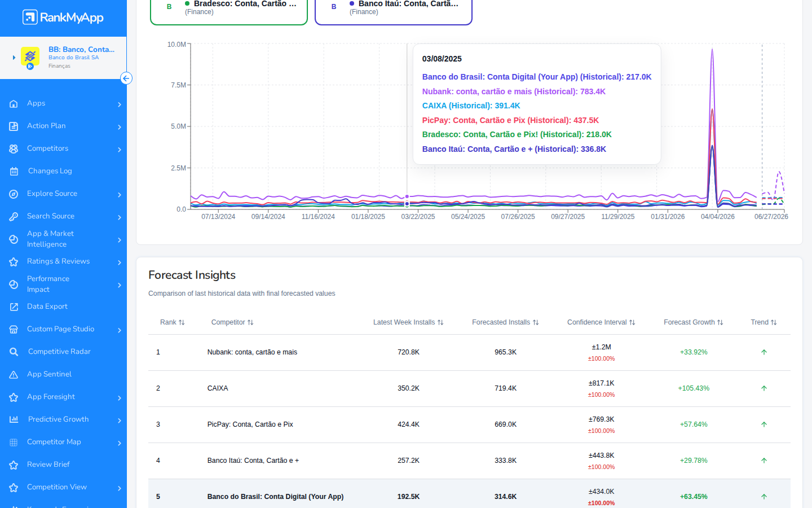Click the Changes Log calendar icon
This screenshot has width=812, height=508.
[14, 172]
